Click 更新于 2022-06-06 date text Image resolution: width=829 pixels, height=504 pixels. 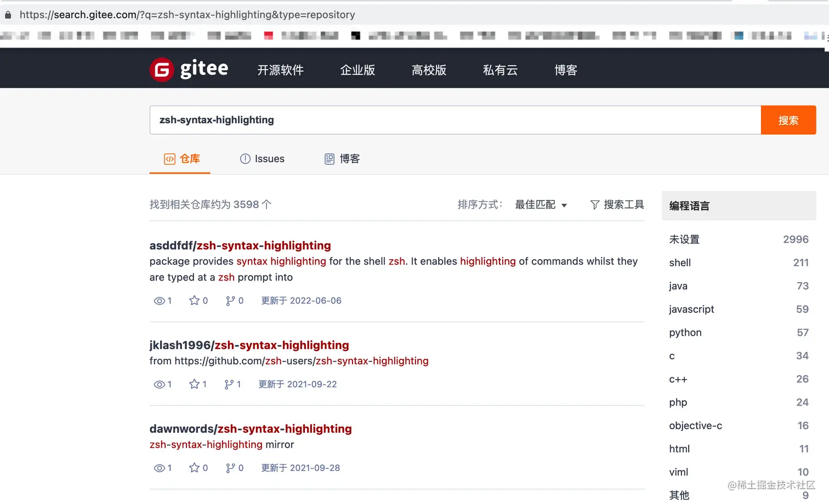pos(301,301)
